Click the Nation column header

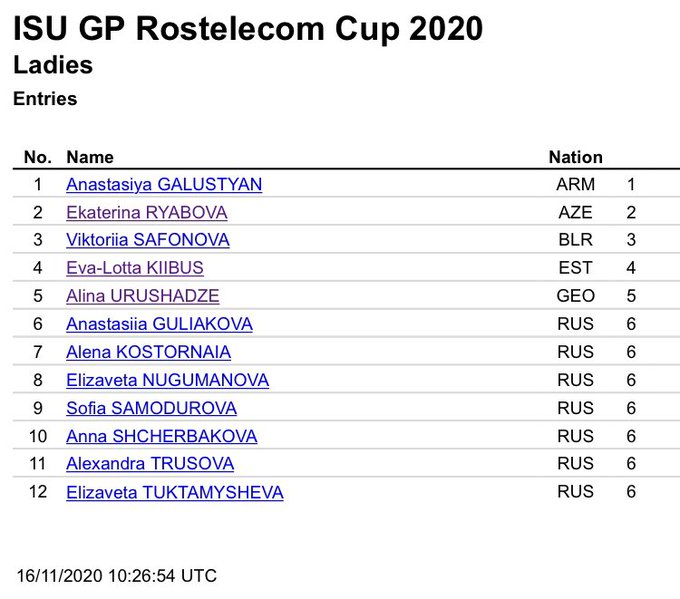(x=575, y=157)
